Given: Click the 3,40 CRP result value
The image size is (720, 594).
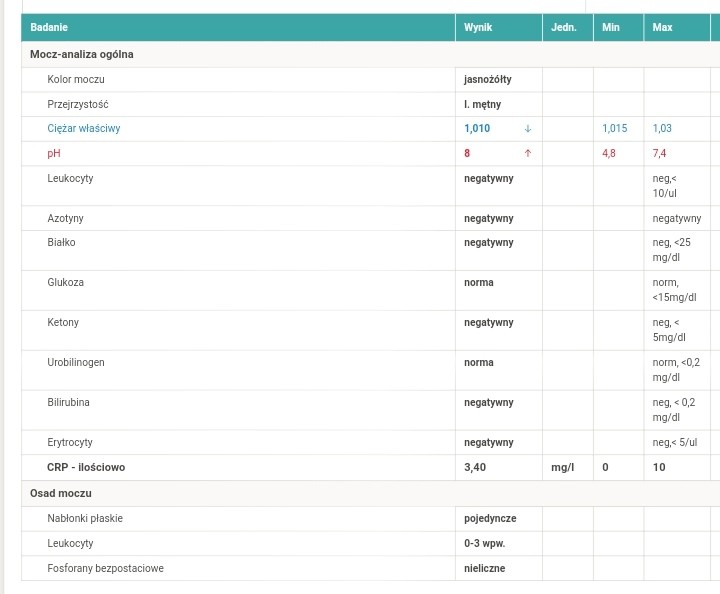Looking at the screenshot, I should [x=474, y=467].
